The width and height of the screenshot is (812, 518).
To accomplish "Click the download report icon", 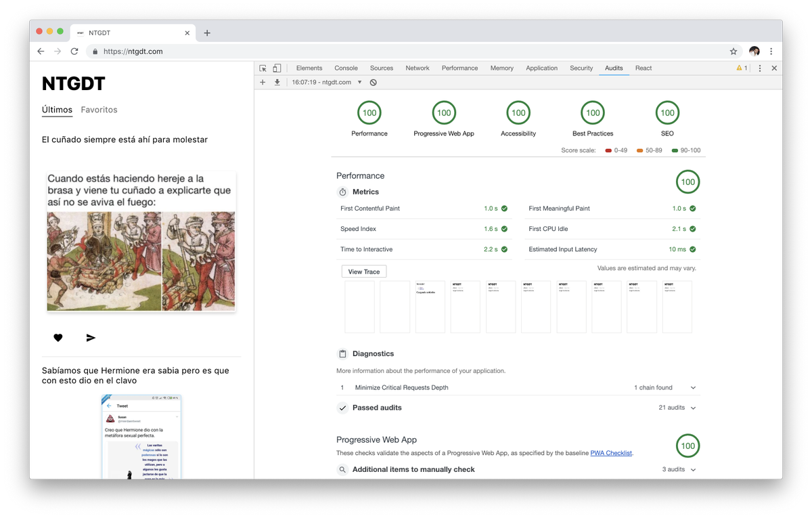I will pos(277,82).
